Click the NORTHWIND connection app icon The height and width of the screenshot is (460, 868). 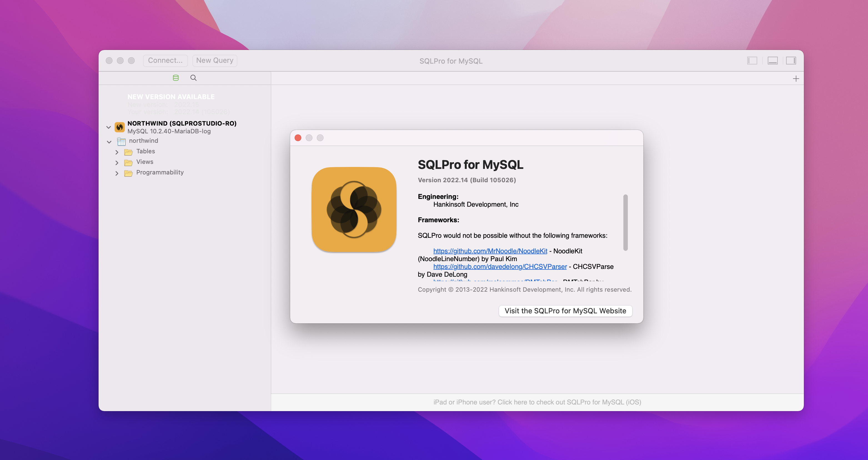click(x=120, y=127)
